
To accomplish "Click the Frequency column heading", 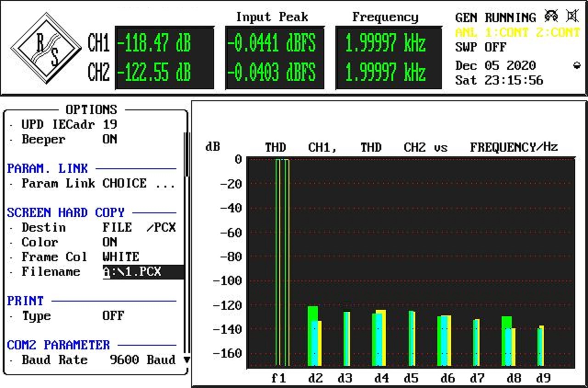I will point(385,17).
